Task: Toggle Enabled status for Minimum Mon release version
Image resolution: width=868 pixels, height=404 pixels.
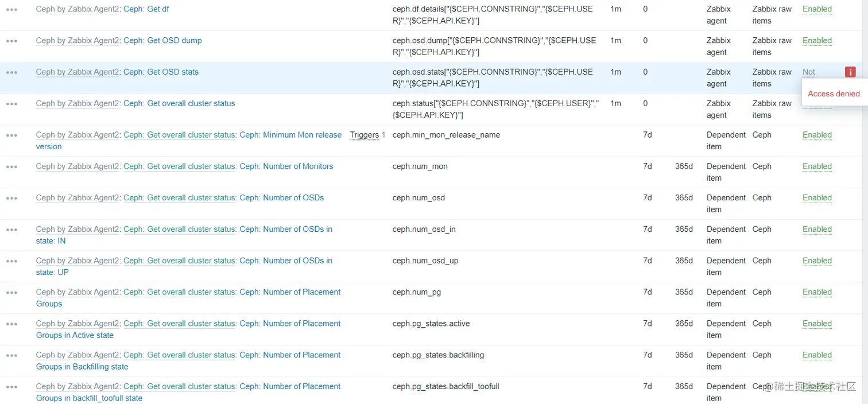Action: [817, 135]
